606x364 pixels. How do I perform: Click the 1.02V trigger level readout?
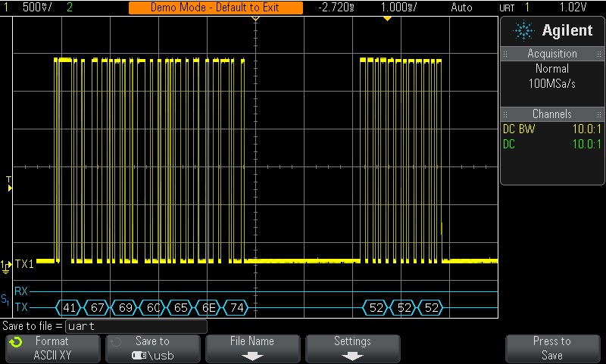(x=573, y=7)
